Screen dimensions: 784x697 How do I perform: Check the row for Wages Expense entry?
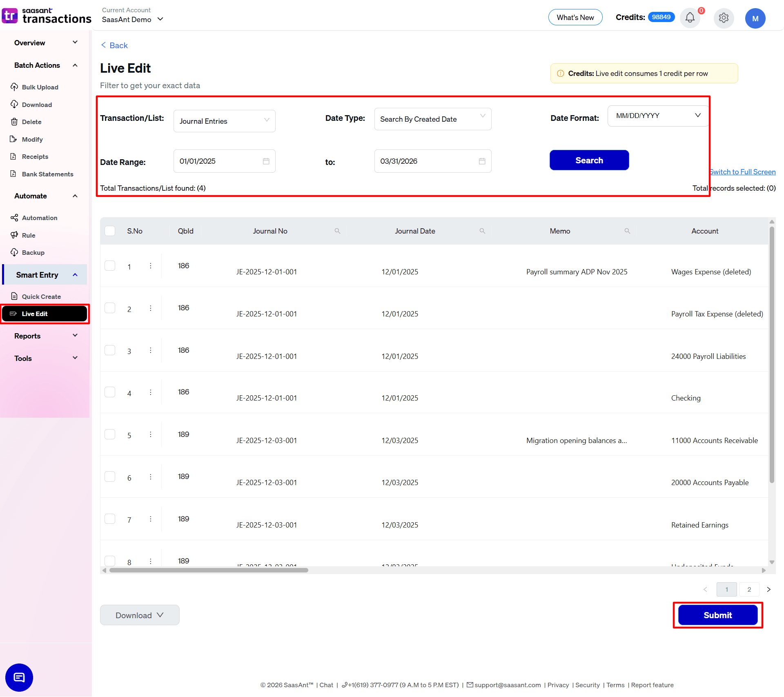tap(110, 265)
